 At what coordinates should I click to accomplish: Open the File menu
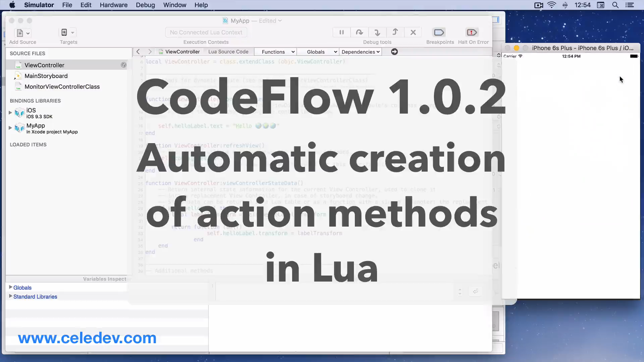pyautogui.click(x=67, y=5)
